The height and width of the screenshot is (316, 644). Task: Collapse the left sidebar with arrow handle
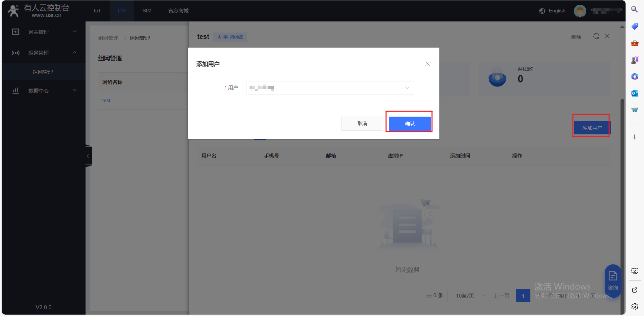click(x=88, y=156)
